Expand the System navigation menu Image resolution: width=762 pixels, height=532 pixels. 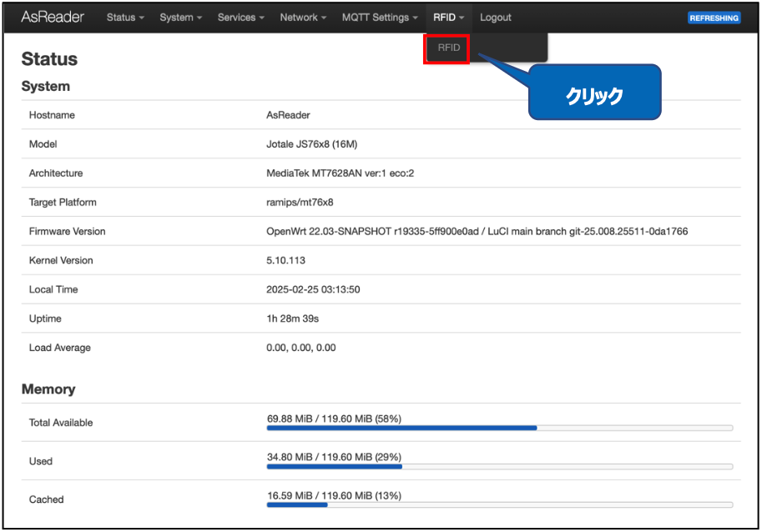(180, 18)
